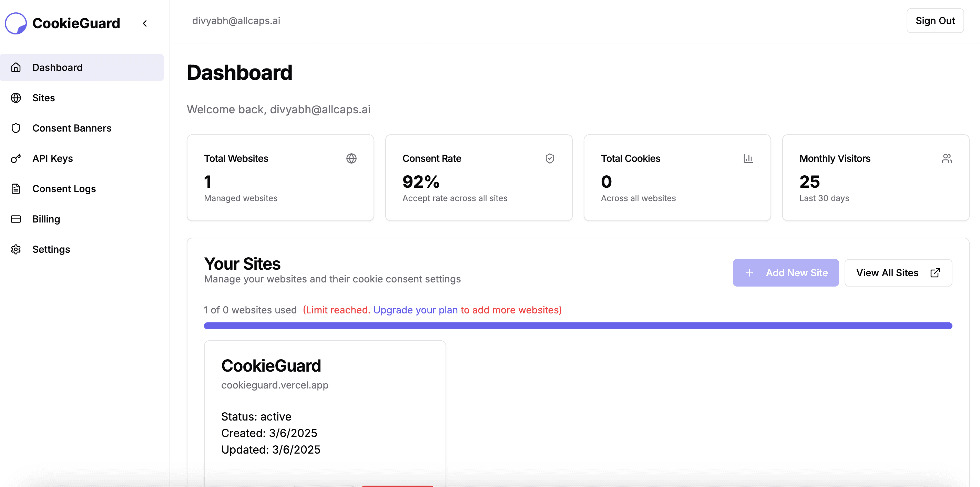Click the API Keys key icon
The height and width of the screenshot is (487, 980).
16,158
